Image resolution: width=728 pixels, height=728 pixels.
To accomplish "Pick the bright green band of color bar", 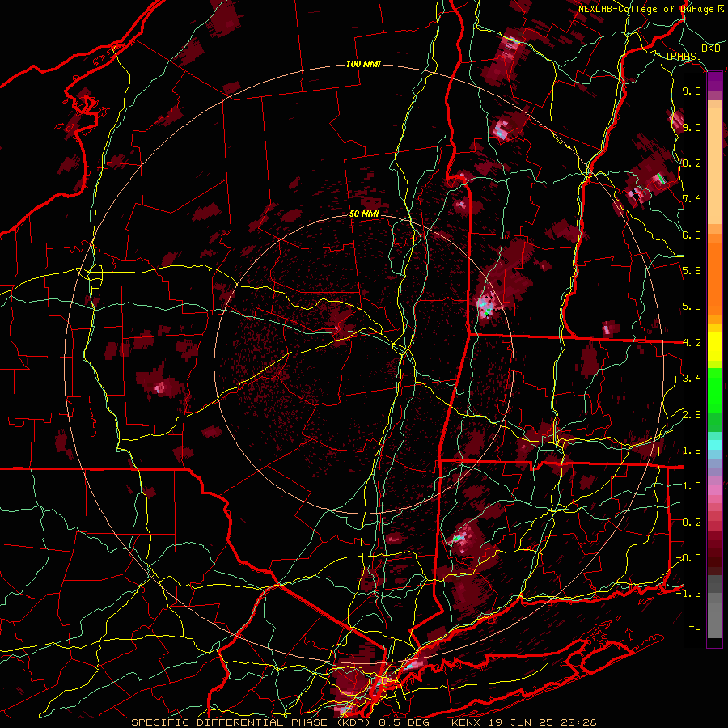I will pos(714,390).
